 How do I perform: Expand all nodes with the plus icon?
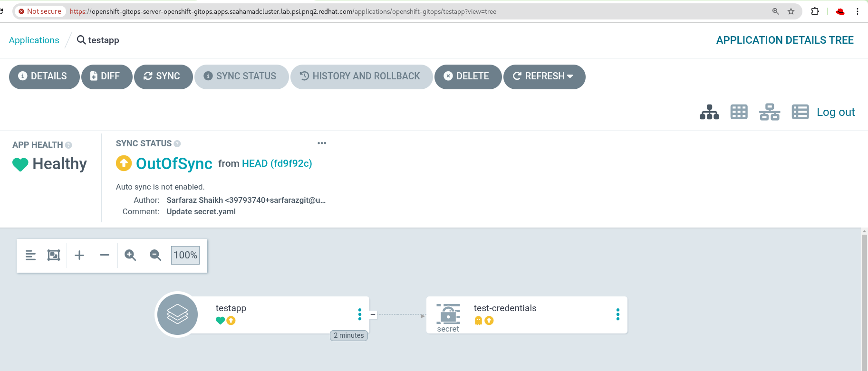(x=79, y=255)
